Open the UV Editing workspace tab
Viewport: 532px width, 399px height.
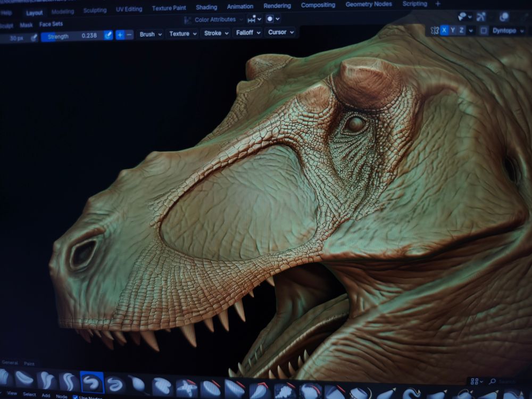click(x=129, y=9)
